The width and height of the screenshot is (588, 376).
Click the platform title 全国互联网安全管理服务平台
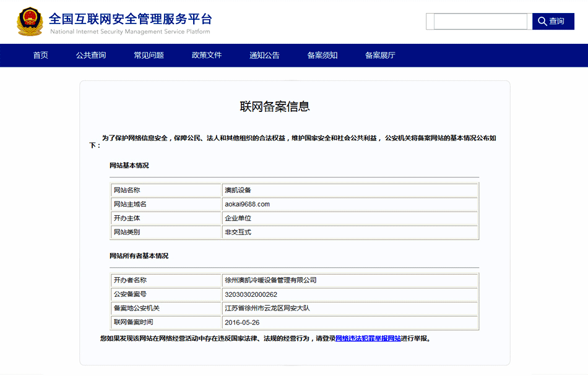coord(130,17)
